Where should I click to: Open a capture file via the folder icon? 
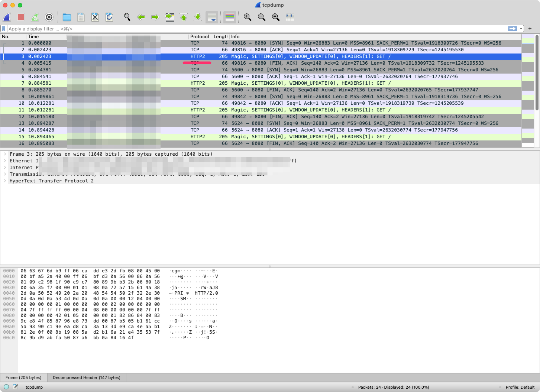point(67,17)
